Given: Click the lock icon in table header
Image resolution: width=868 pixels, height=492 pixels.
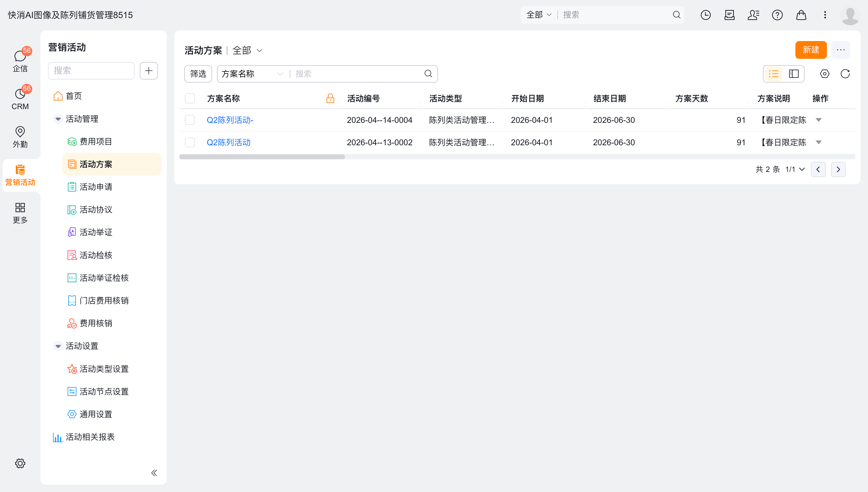Looking at the screenshot, I should point(330,98).
